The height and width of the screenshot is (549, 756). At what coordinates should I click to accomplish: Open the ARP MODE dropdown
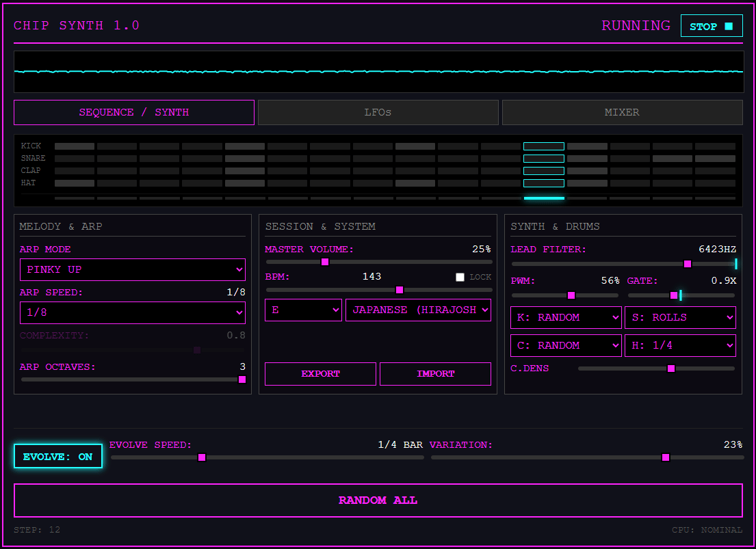point(133,270)
